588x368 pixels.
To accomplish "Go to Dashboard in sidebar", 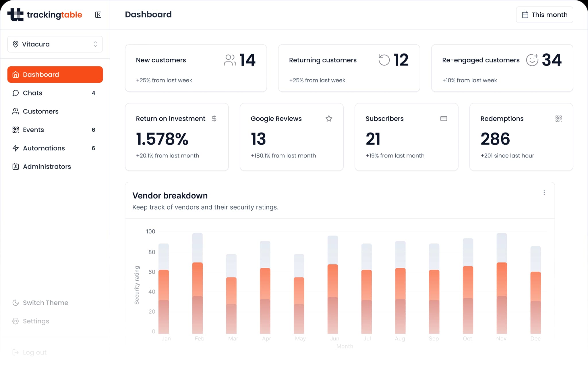I will tap(55, 74).
